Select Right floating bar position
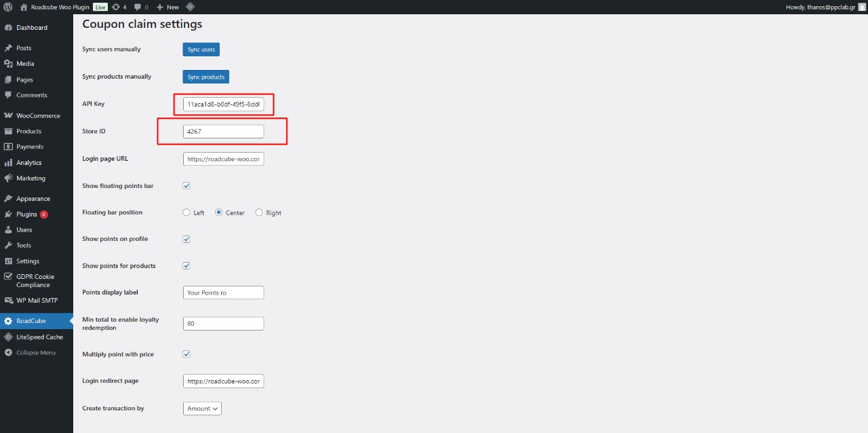 259,212
